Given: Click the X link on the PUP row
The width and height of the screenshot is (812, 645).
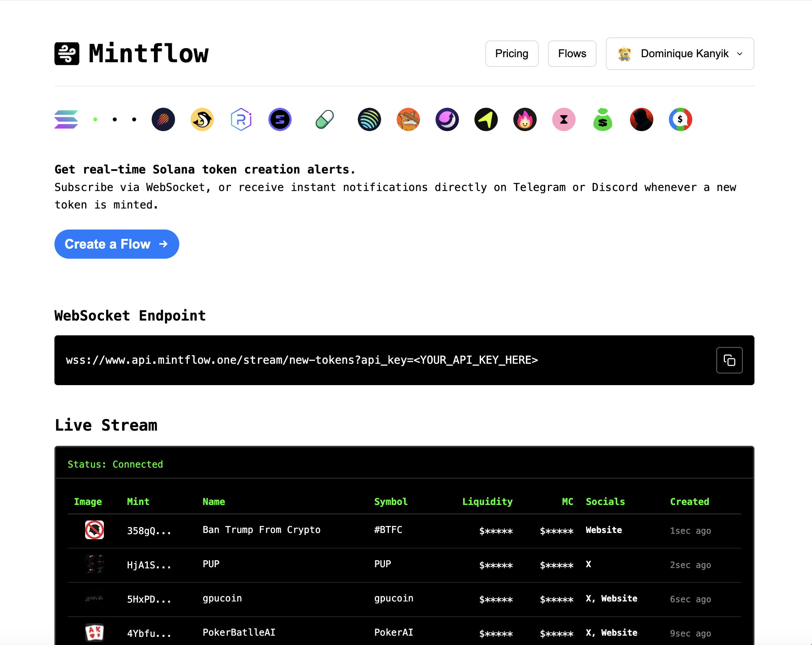Looking at the screenshot, I should [588, 563].
